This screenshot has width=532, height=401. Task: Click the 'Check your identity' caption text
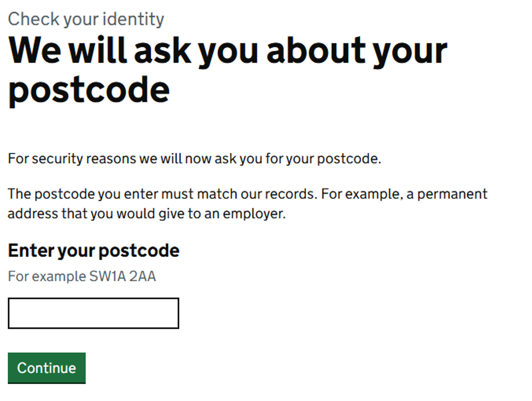[85, 19]
